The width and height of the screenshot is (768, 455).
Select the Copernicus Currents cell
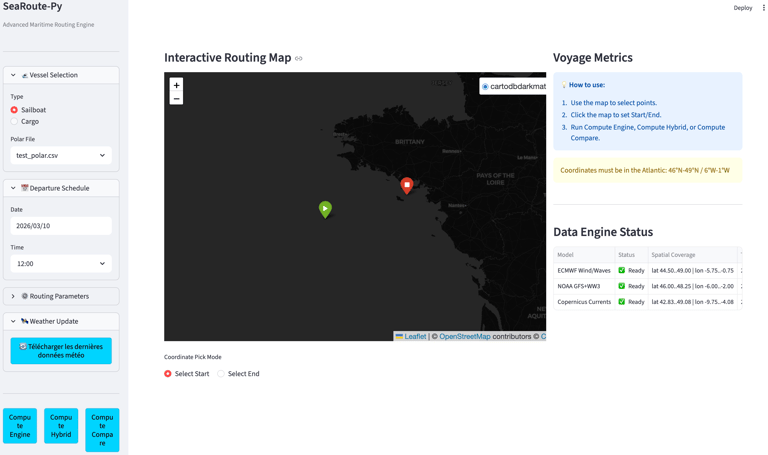[584, 302]
